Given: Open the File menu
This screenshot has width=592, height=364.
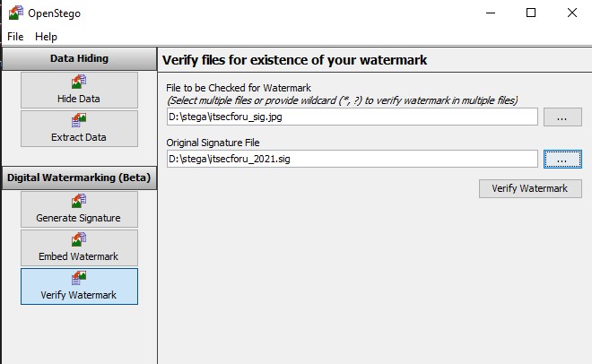Looking at the screenshot, I should 15,37.
